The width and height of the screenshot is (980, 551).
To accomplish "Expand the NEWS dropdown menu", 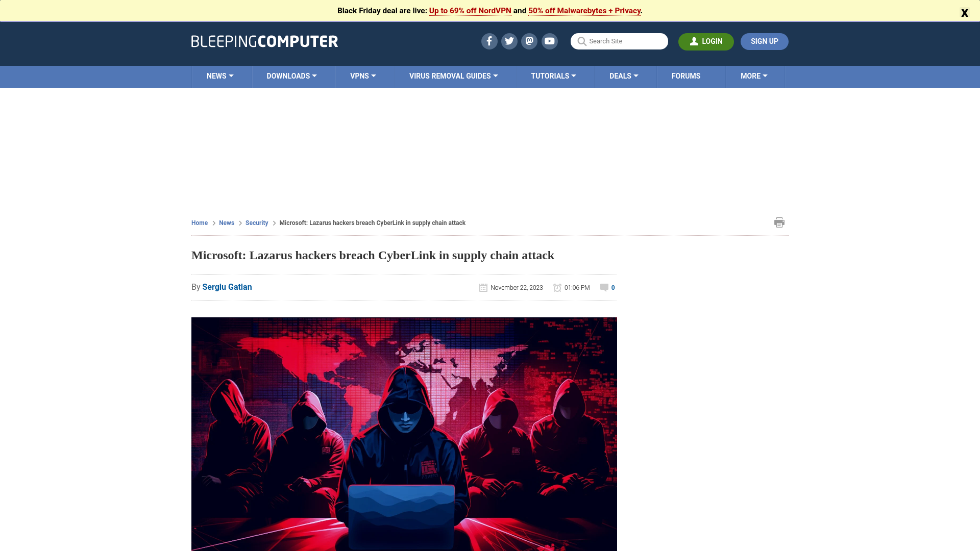I will (220, 76).
